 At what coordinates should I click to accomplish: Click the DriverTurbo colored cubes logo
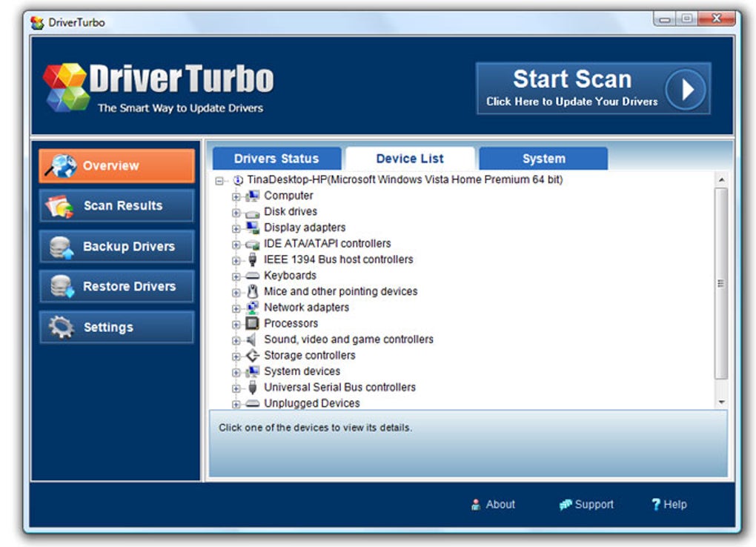tap(67, 87)
